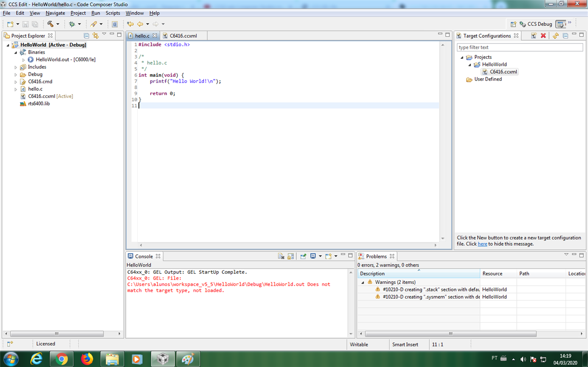The image size is (588, 367).
Task: Expand the Debug folder node
Action: tap(16, 75)
